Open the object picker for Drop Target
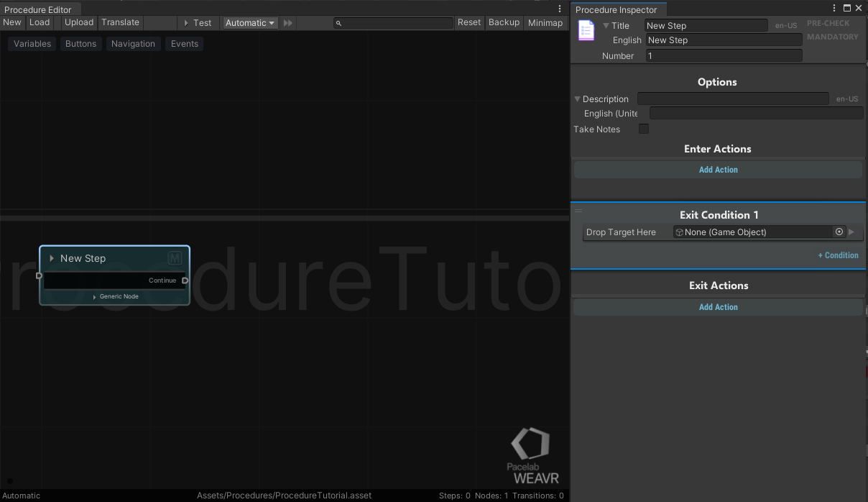The height and width of the screenshot is (502, 868). tap(839, 232)
